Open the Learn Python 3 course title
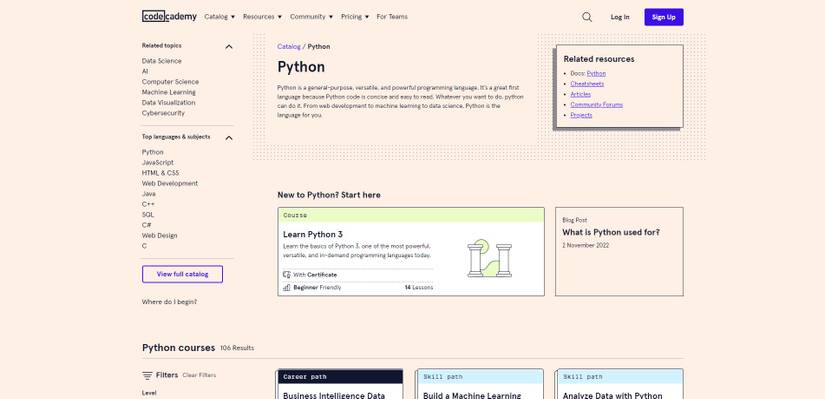 (x=313, y=234)
